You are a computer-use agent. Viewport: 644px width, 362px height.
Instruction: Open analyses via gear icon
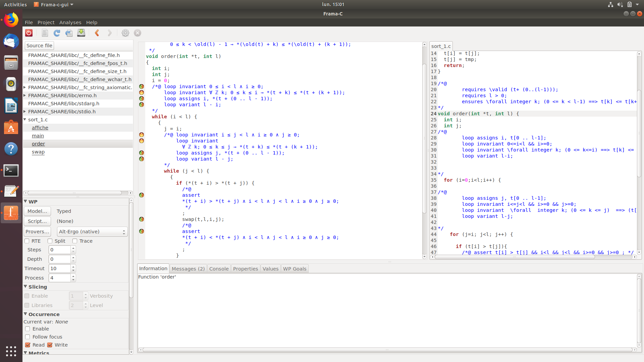[125, 33]
